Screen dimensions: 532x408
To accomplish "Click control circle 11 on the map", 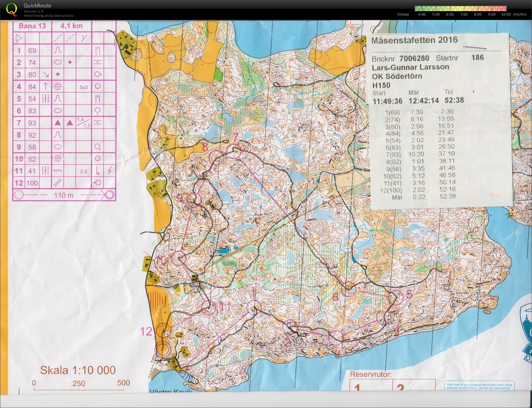I will 209,307.
